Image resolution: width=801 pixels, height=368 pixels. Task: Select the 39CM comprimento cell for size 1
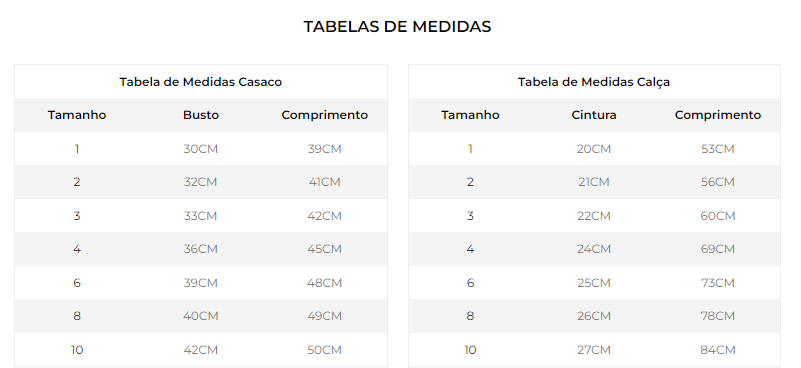pos(324,149)
